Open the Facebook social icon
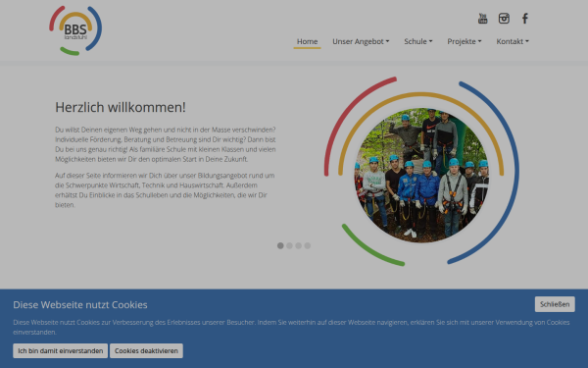Image resolution: width=588 pixels, height=368 pixels. click(525, 18)
